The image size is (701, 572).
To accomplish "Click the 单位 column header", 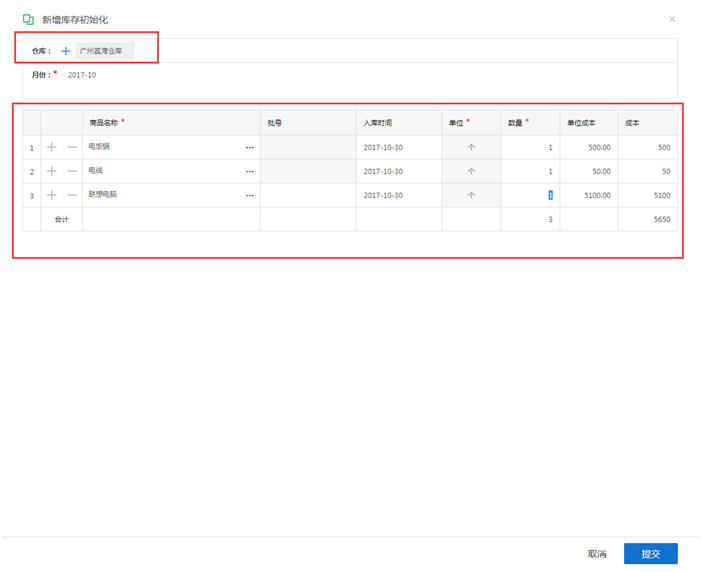I will tap(471, 123).
